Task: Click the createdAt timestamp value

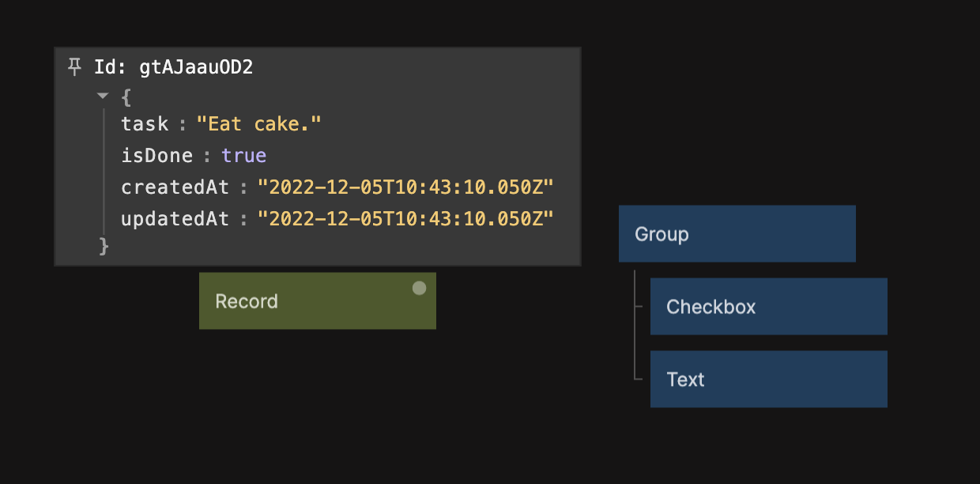Action: pyautogui.click(x=405, y=187)
